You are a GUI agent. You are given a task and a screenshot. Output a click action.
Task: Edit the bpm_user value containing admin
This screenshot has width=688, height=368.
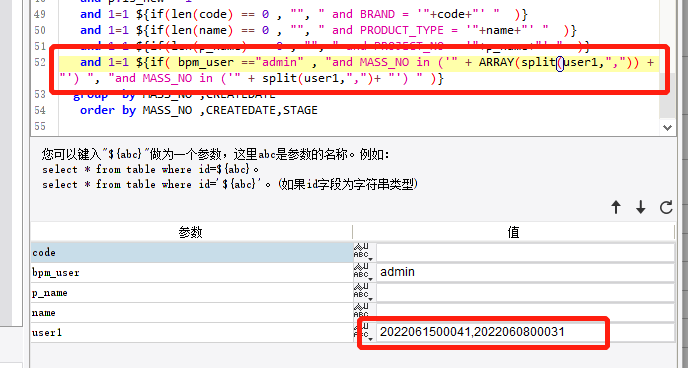(525, 273)
